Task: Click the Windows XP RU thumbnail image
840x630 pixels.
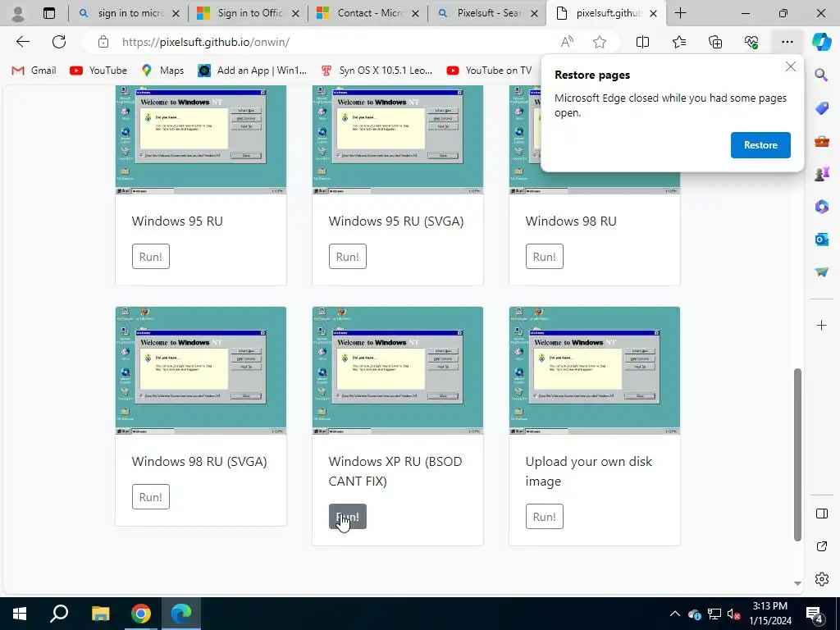Action: [x=398, y=371]
